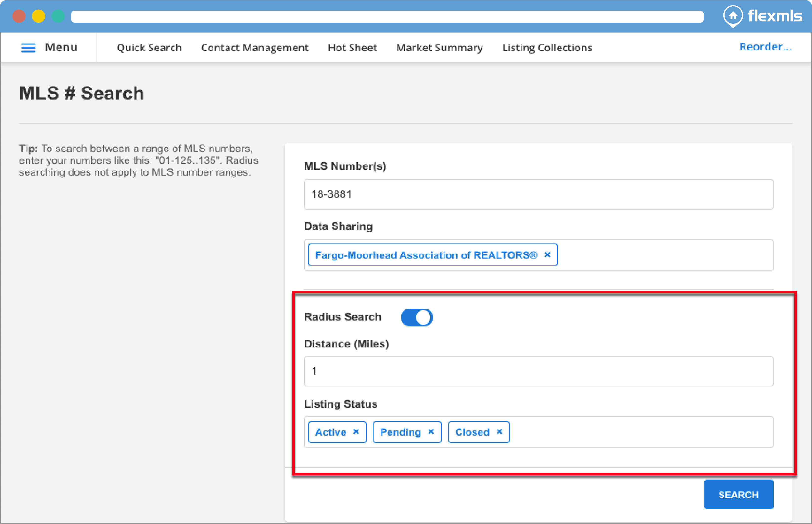
Task: Click the Reorder... link
Action: [x=765, y=47]
